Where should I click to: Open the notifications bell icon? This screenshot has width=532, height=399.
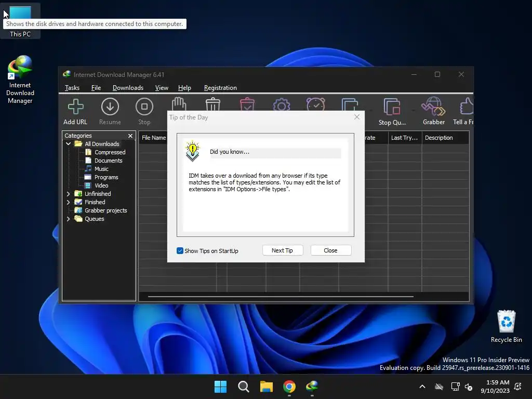point(518,387)
